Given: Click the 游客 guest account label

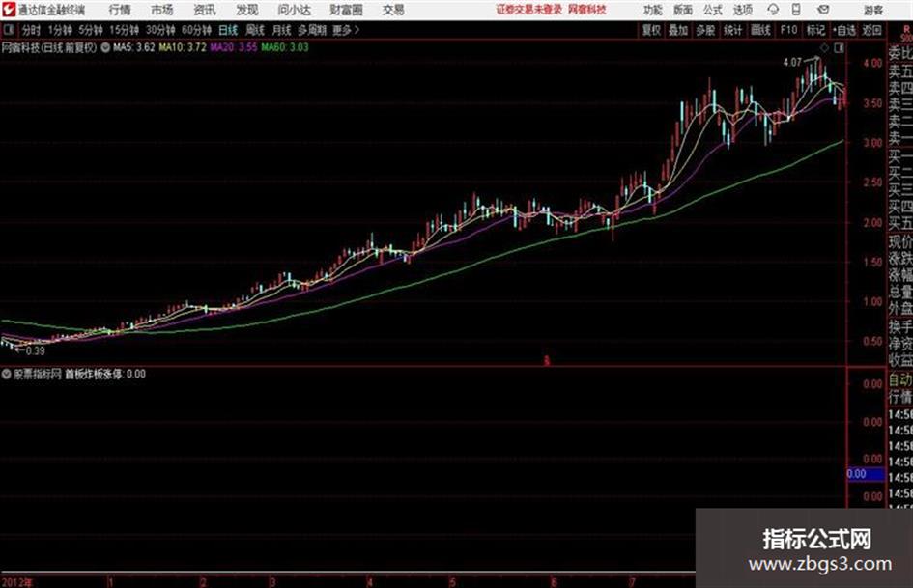Looking at the screenshot, I should 873,10.
